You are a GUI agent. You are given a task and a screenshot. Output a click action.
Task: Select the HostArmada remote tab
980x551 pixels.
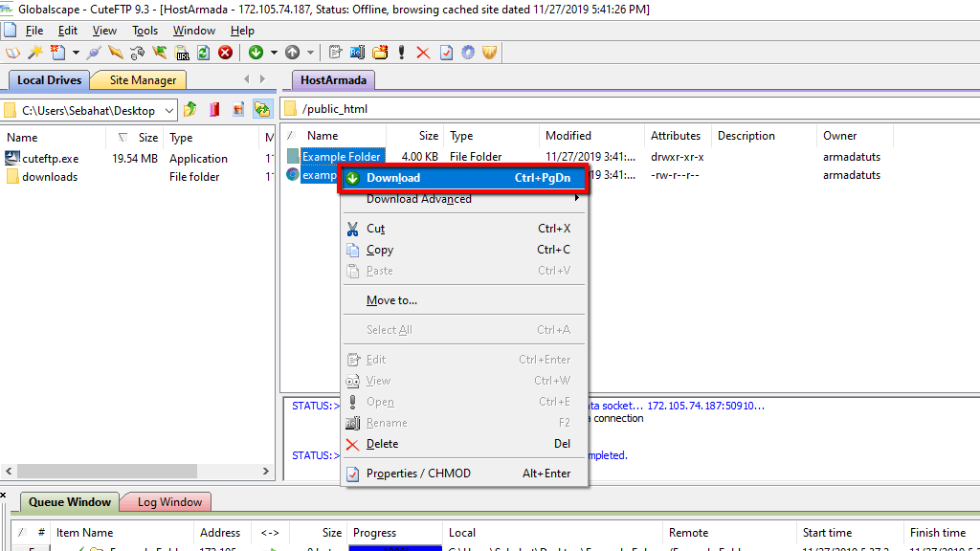click(x=333, y=80)
